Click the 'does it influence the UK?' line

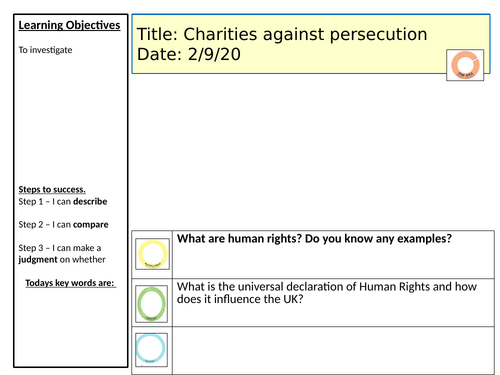(x=240, y=299)
